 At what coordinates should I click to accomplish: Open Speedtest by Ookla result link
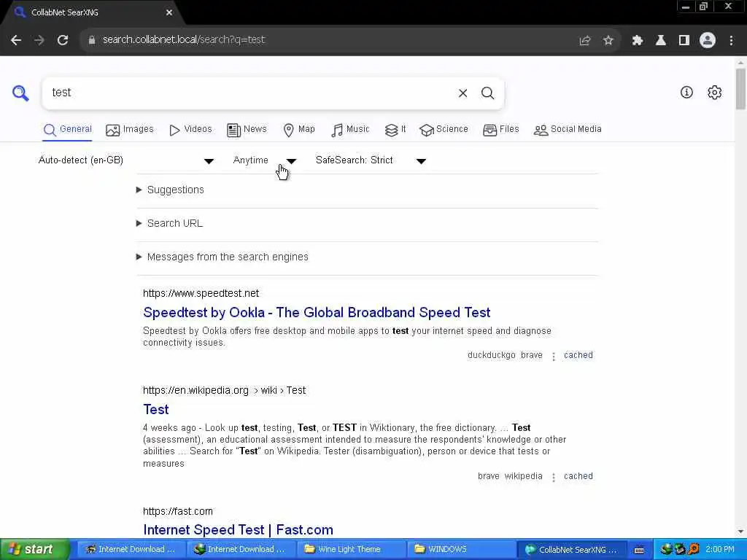[317, 313]
